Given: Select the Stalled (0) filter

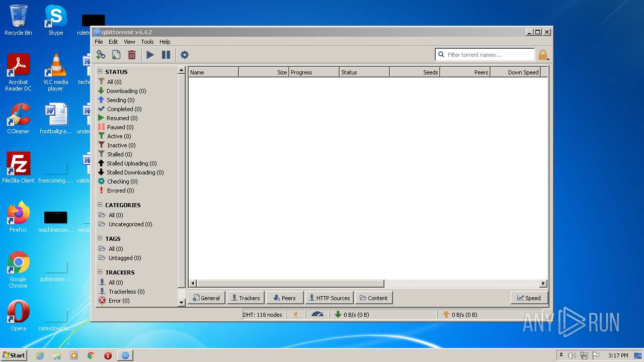Looking at the screenshot, I should [115, 154].
